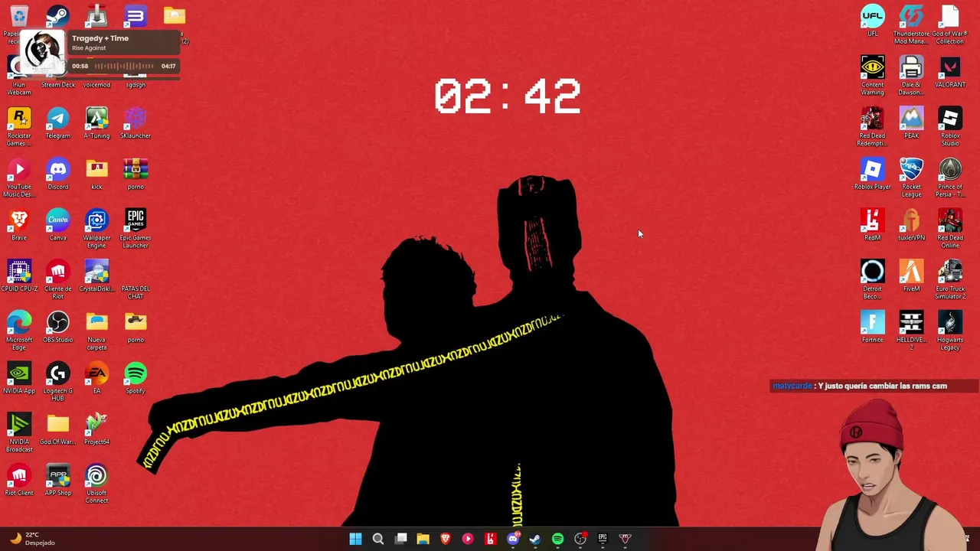Launch Steam from the desktop shortcut
The width and height of the screenshot is (980, 551).
(x=57, y=15)
